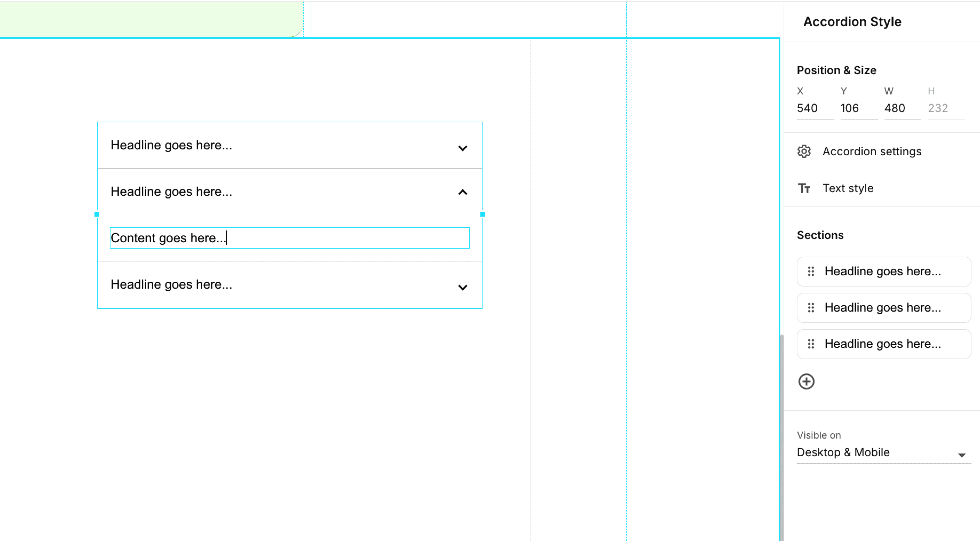
Task: Click the first accordion headline text on canvas
Action: 171,145
